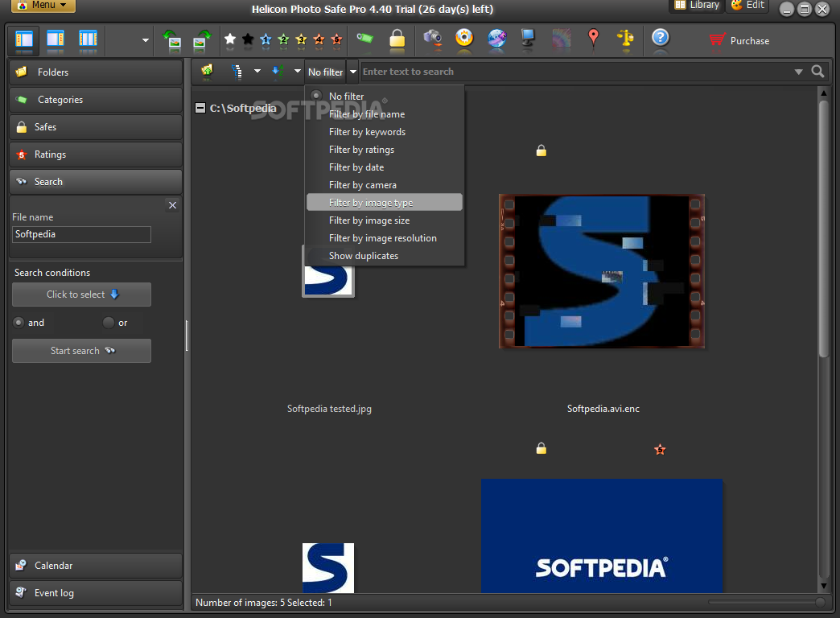Viewport: 840px width, 618px height.
Task: Select the 'and' search condition radio
Action: pyautogui.click(x=19, y=323)
